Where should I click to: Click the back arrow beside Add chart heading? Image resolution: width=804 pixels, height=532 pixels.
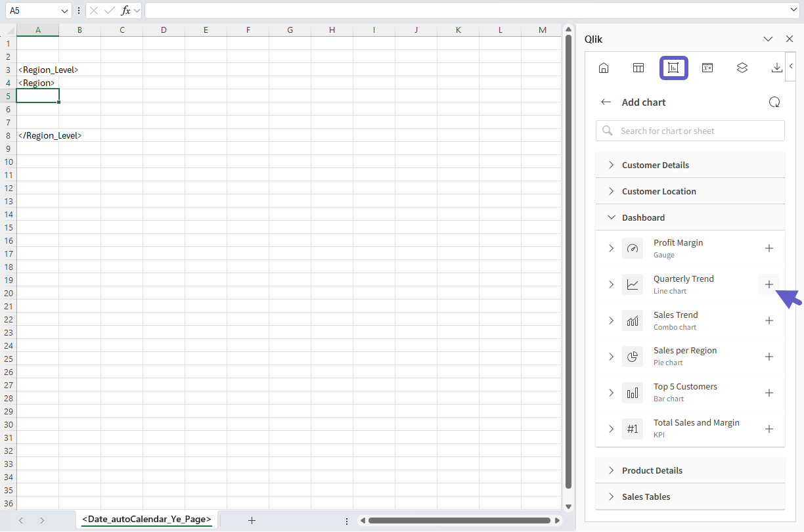click(x=606, y=102)
